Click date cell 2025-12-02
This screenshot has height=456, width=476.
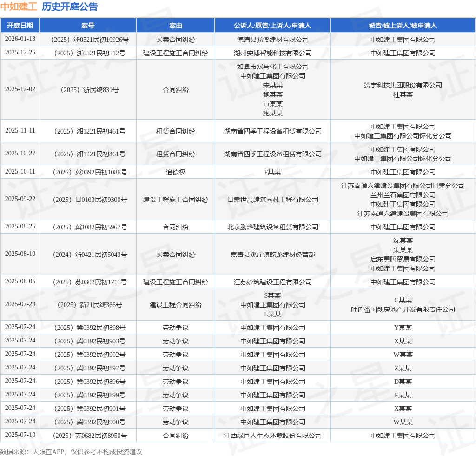click(20, 89)
